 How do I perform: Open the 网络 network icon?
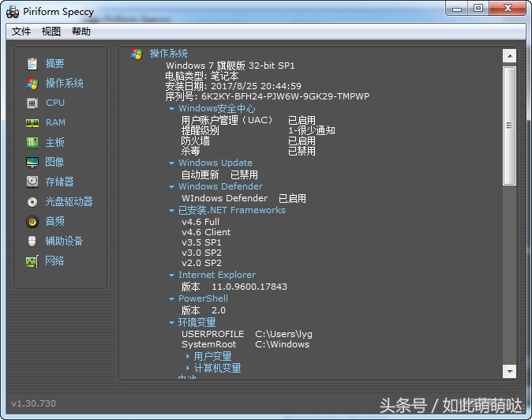(x=32, y=261)
